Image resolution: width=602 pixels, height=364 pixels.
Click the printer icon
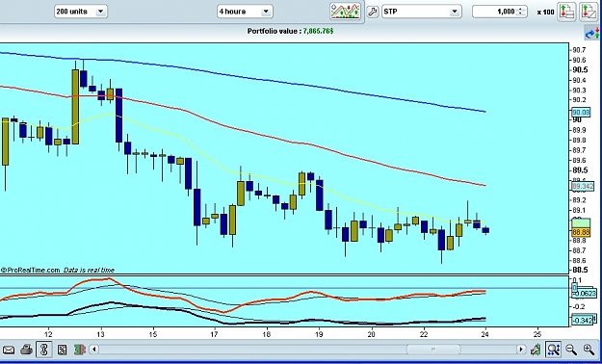coord(27,350)
